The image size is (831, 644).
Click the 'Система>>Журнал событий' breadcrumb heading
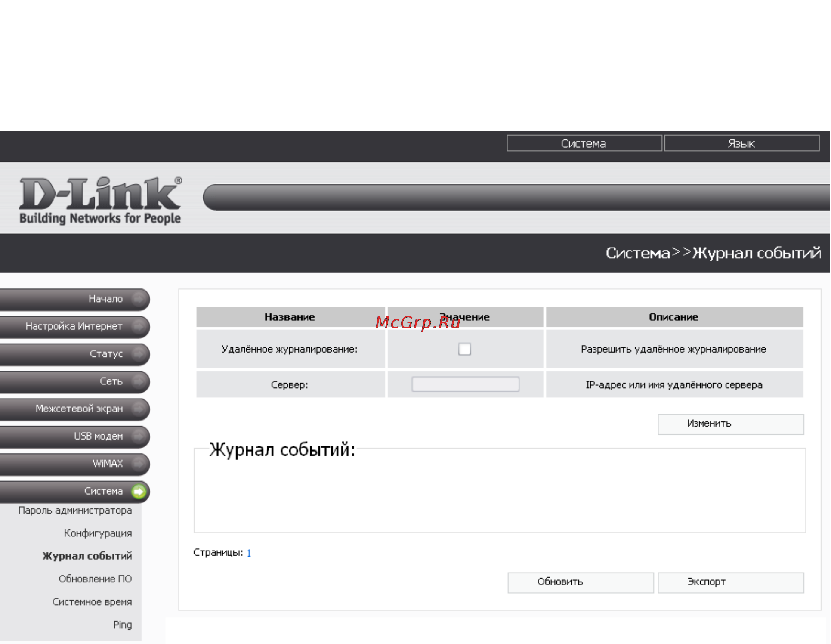(714, 253)
